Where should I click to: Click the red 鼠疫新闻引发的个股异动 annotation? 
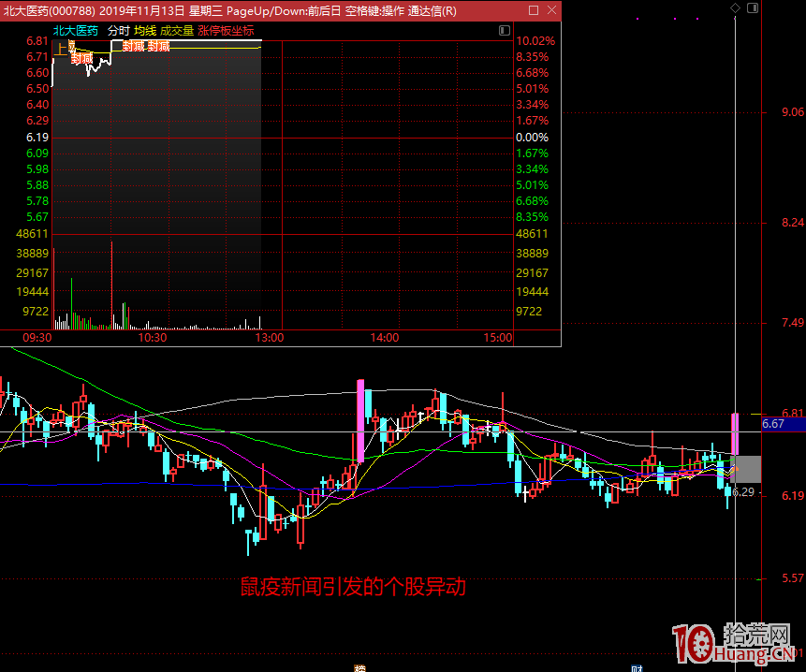pyautogui.click(x=353, y=587)
